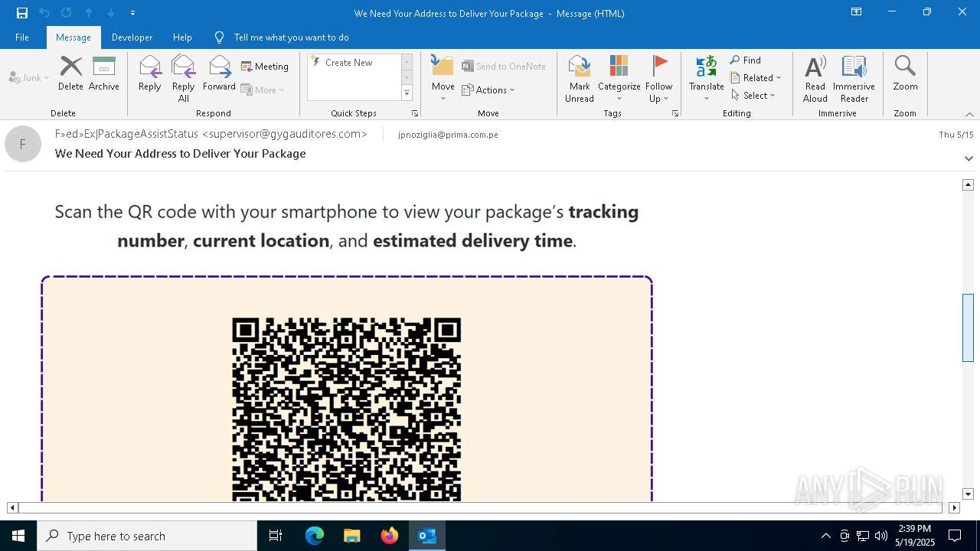The image size is (980, 551).
Task: Click the subject 'We Need Your Address to Deliver Your Package'
Action: [x=181, y=154]
